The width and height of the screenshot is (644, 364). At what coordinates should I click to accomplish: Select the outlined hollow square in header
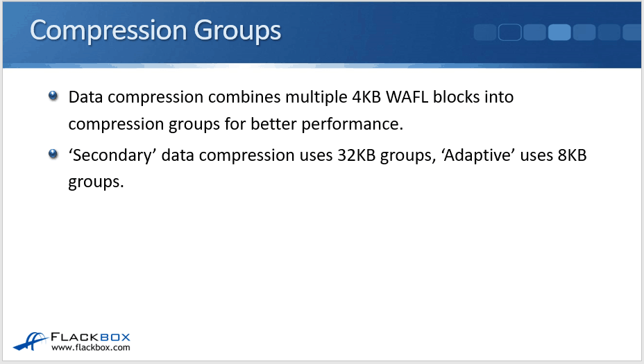pos(509,33)
